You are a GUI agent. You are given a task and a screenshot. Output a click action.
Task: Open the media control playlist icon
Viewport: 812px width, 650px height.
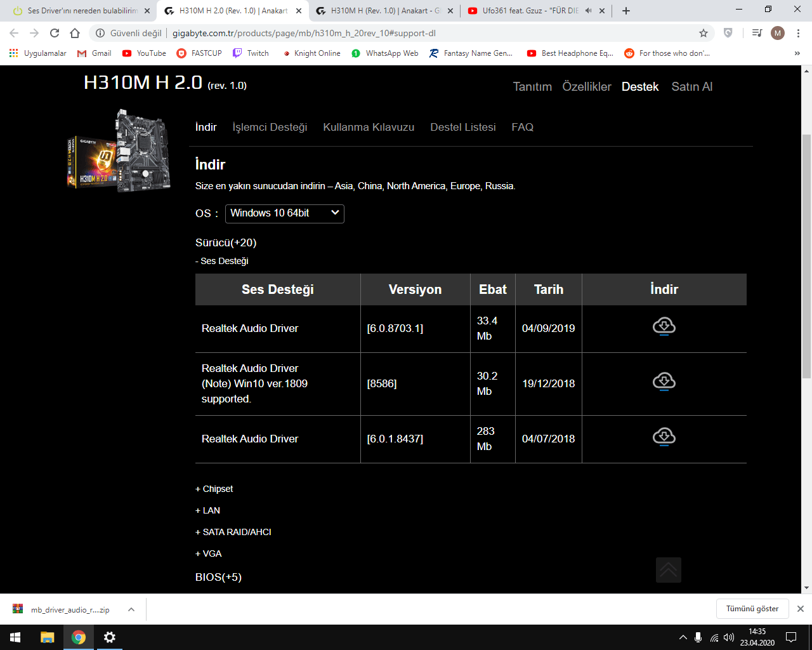tap(757, 33)
